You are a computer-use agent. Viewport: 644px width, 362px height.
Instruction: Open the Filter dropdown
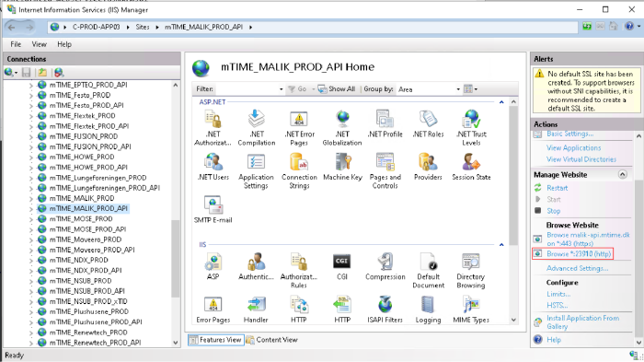point(282,89)
